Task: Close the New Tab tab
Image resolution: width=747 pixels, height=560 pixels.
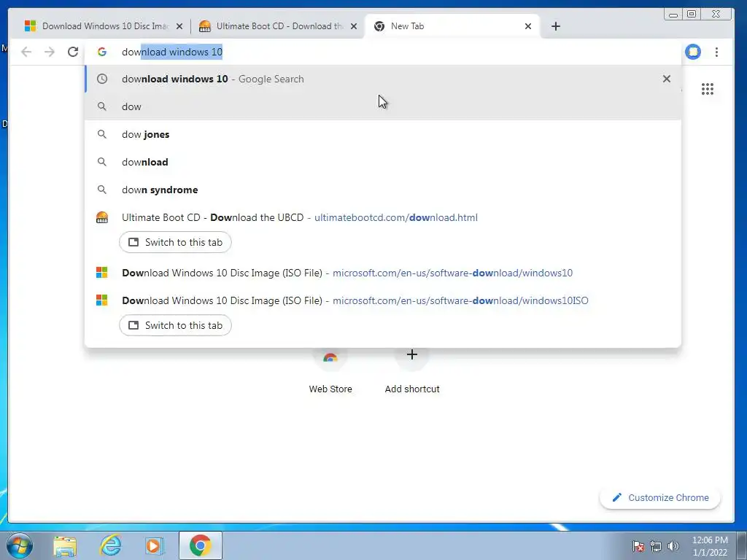Action: point(528,27)
